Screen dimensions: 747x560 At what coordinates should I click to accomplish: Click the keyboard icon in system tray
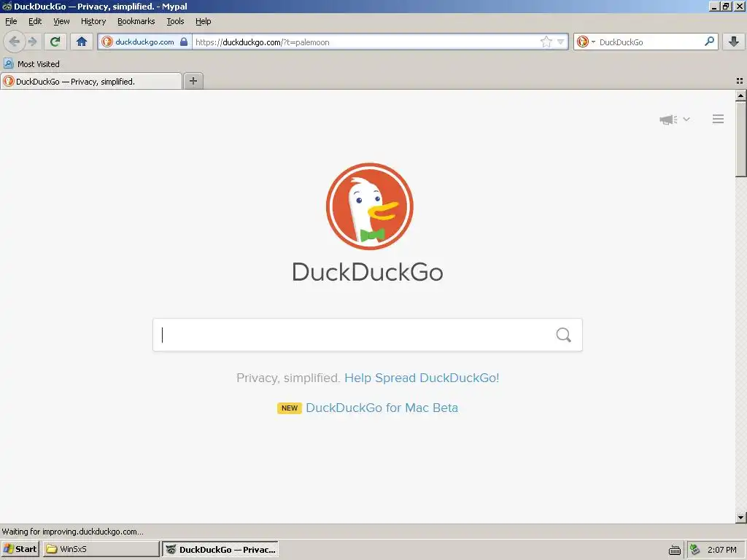coord(675,550)
